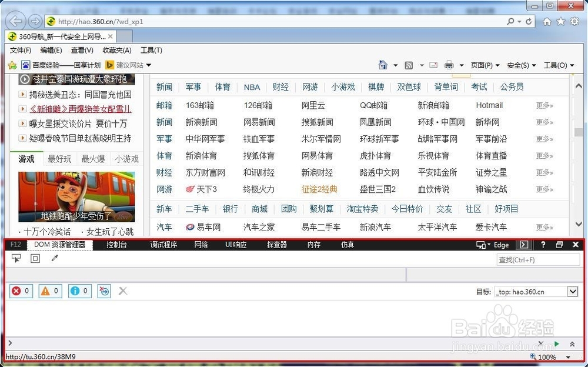Expand console input with double chevron
The image size is (588, 367).
tap(572, 343)
